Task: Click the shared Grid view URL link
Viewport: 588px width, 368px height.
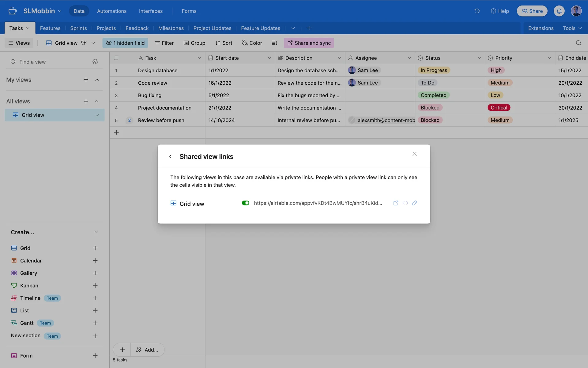Action: pos(318,203)
